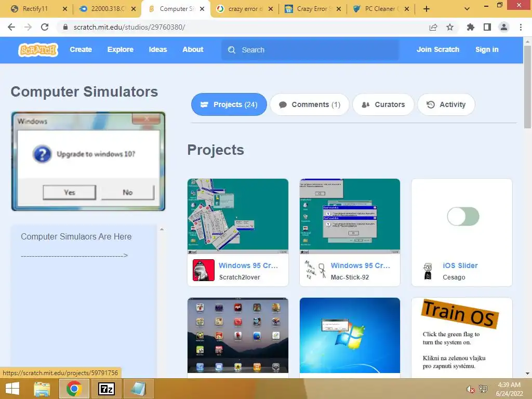Image resolution: width=532 pixels, height=399 pixels.
Task: Click the Computer Simulators studio title
Action: pyautogui.click(x=85, y=91)
